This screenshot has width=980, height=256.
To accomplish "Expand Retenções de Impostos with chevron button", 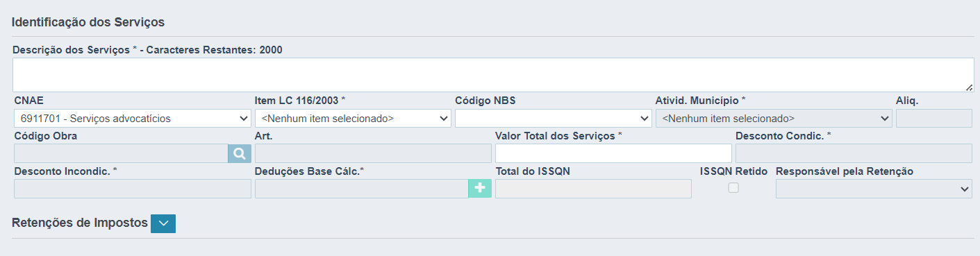I will coord(163,223).
